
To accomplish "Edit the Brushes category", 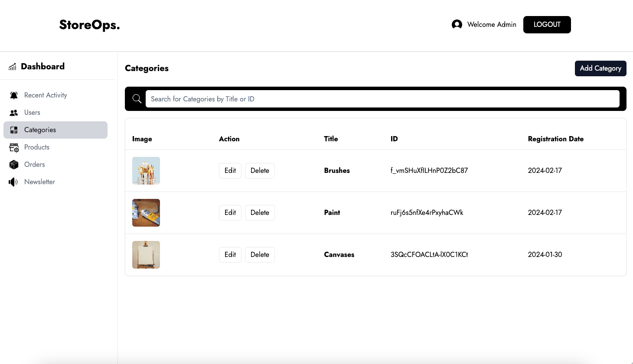I will (230, 171).
